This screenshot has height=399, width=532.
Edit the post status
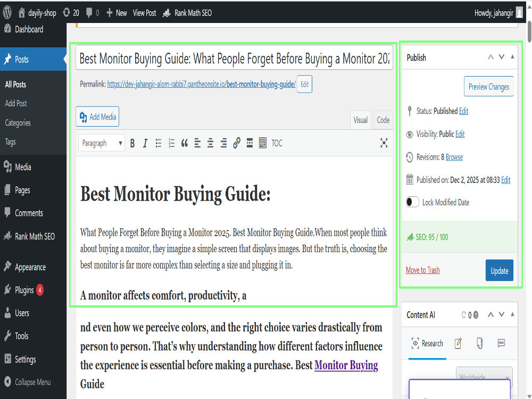click(x=463, y=111)
